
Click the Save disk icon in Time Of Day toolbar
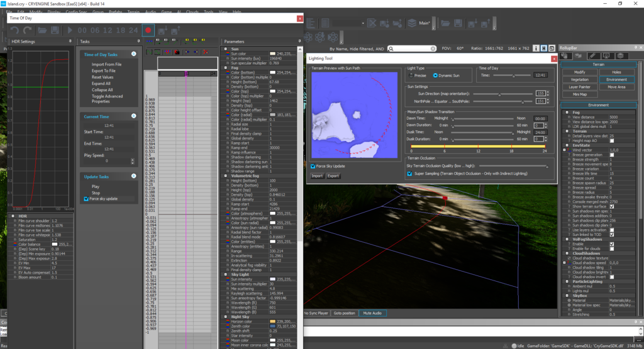pyautogui.click(x=55, y=30)
